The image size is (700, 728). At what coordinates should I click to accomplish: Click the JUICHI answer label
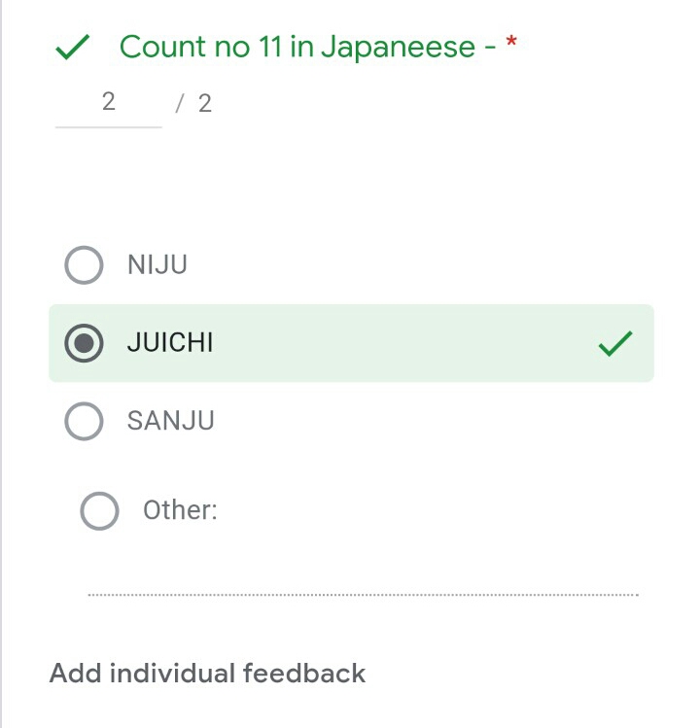pos(170,343)
